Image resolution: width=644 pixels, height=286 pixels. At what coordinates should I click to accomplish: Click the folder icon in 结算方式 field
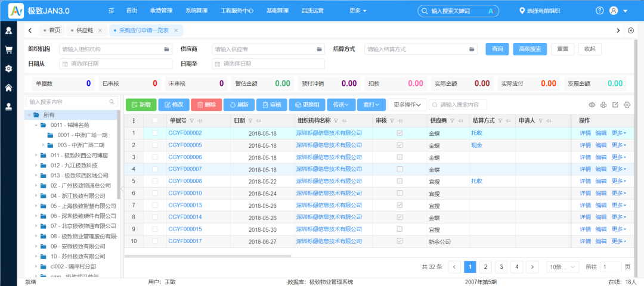(x=472, y=49)
